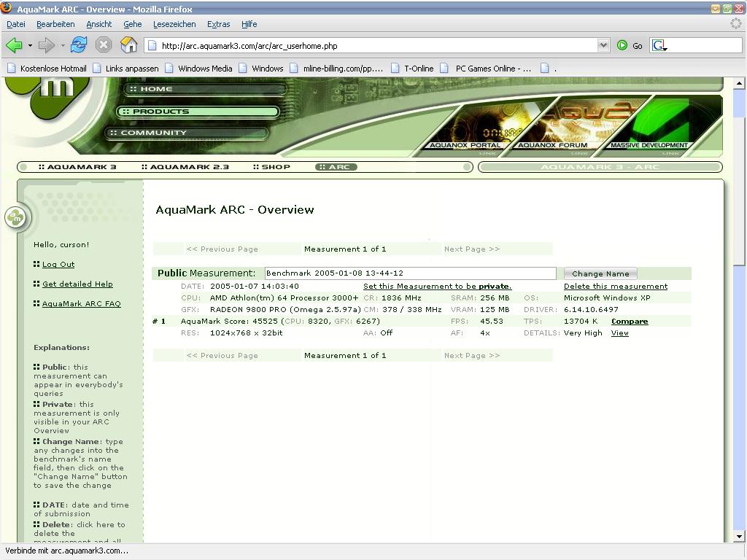This screenshot has width=747, height=560.
Task: Open the Links anpassen bookmark
Action: pos(125,69)
